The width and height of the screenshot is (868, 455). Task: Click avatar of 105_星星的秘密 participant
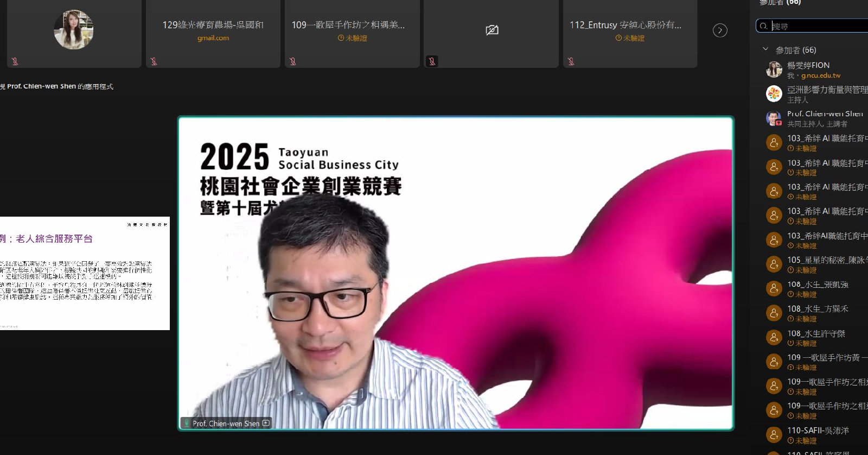coord(774,264)
